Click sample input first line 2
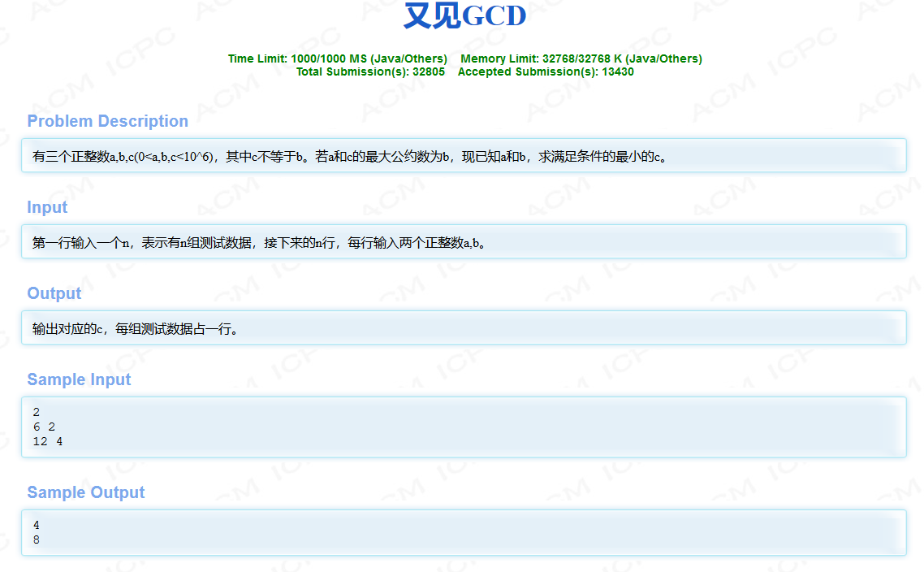The height and width of the screenshot is (572, 924). pos(37,412)
